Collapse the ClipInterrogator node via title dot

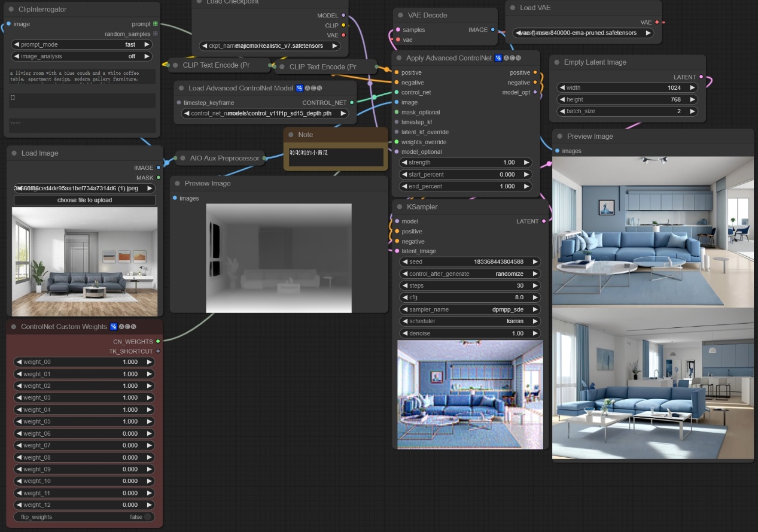pos(11,10)
